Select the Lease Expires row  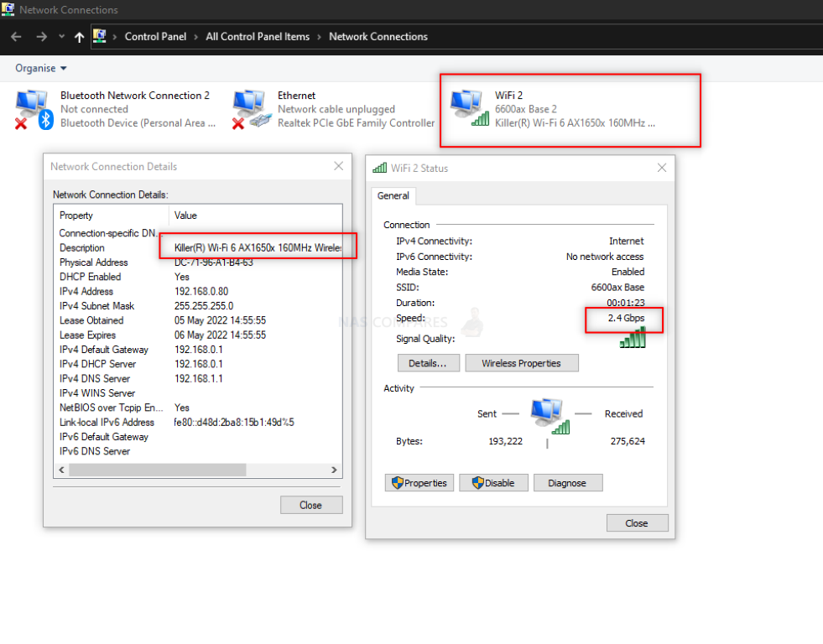(x=200, y=335)
